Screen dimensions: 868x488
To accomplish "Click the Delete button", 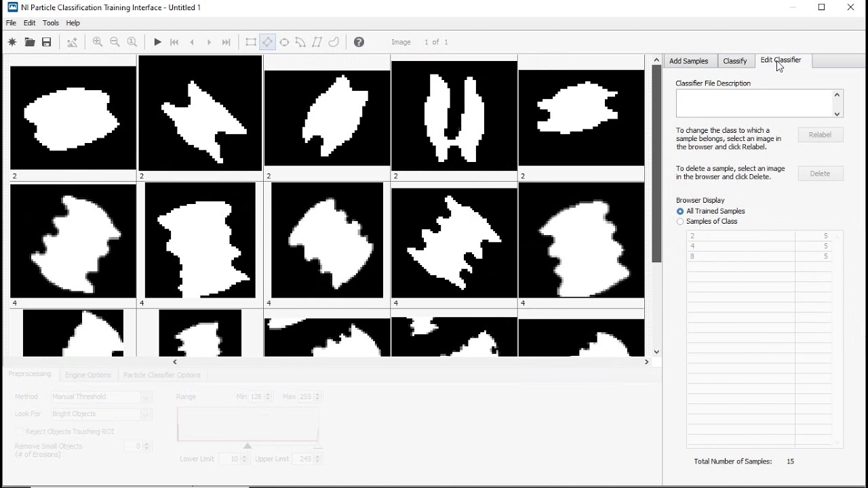I will tap(820, 174).
